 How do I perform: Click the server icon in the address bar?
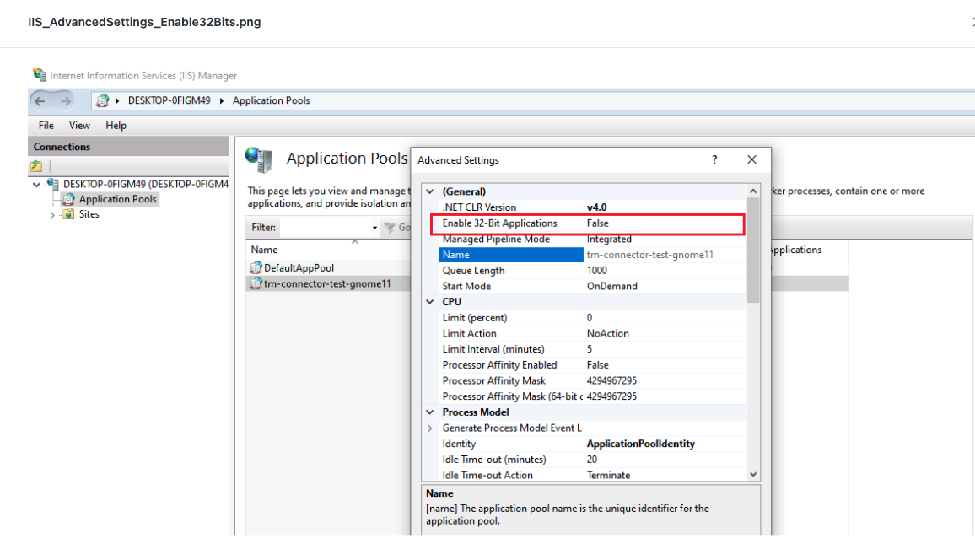tap(103, 100)
